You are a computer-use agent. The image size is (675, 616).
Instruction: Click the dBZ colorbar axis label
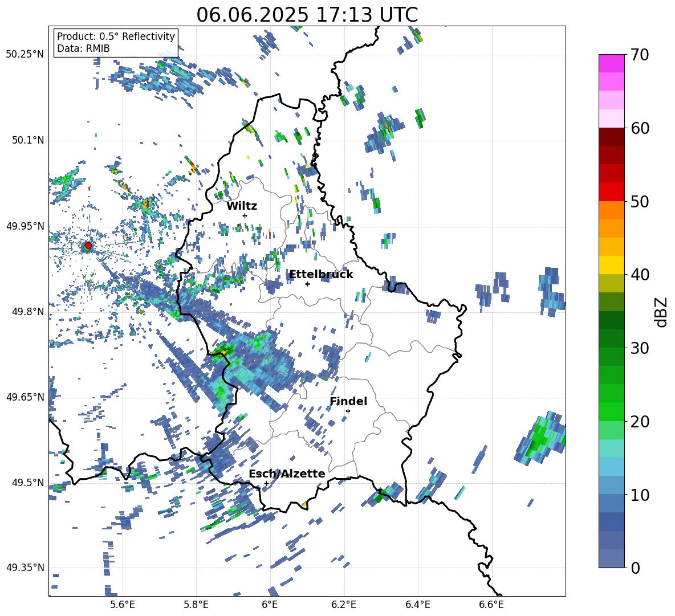click(662, 312)
